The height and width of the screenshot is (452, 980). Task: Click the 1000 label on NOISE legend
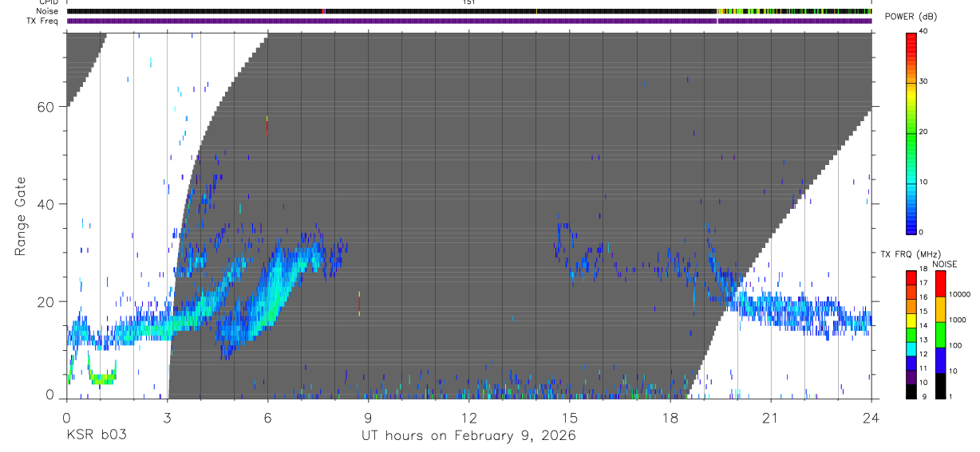tap(957, 320)
